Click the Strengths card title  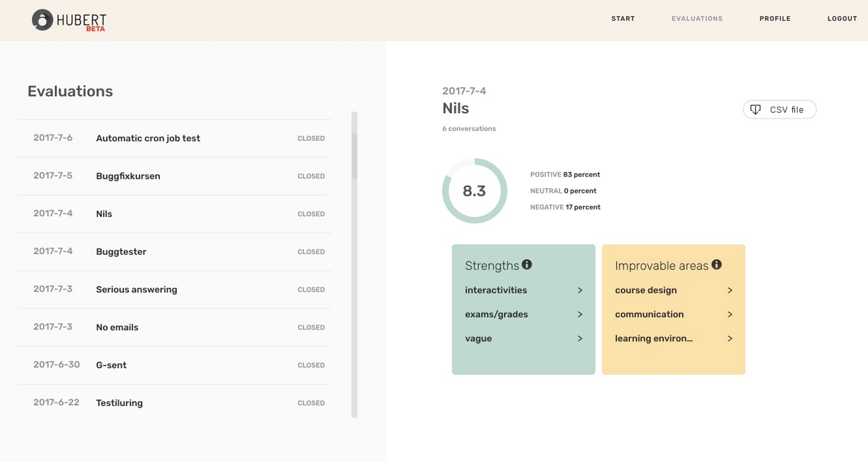coord(492,266)
